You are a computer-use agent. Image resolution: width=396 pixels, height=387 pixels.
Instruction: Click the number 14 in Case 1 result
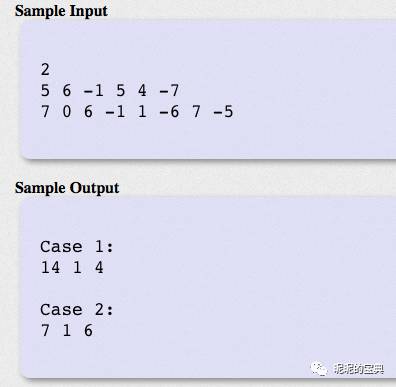click(x=50, y=268)
